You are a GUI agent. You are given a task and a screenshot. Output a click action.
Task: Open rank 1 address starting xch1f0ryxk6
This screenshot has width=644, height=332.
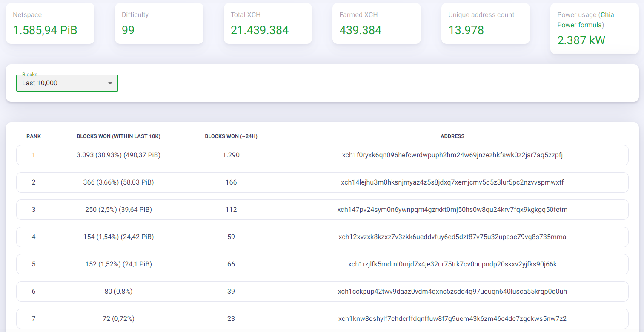[x=452, y=155]
